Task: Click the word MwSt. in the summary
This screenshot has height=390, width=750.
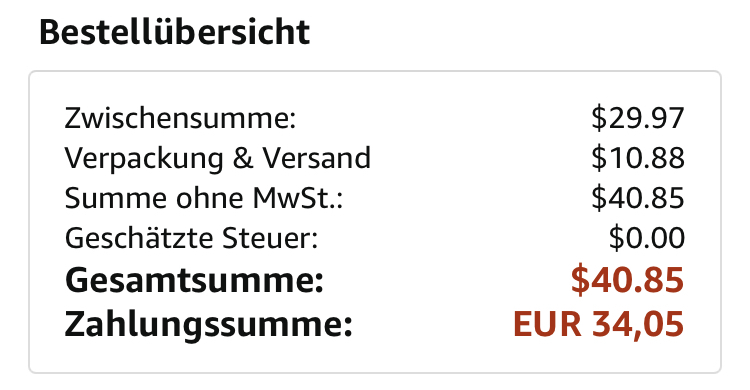Action: click(298, 198)
